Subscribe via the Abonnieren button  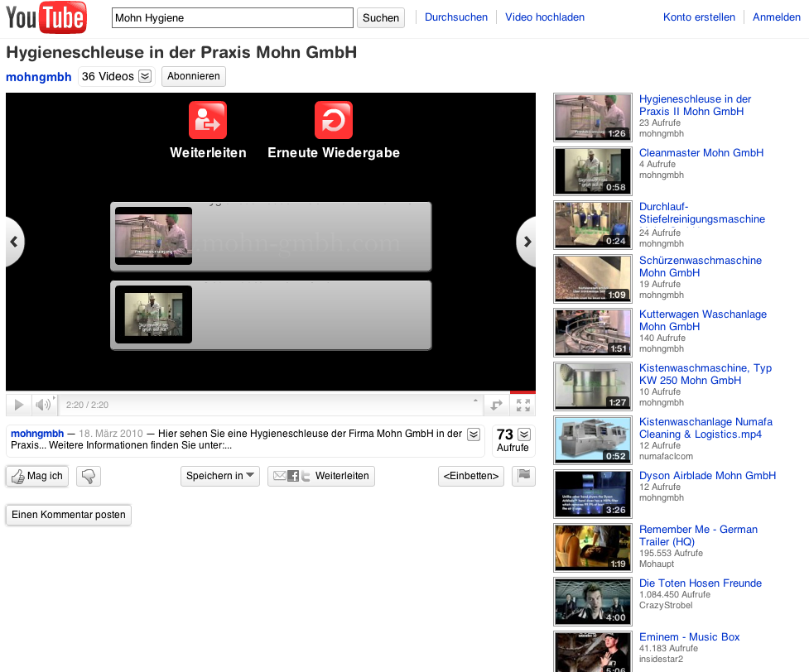[x=193, y=76]
